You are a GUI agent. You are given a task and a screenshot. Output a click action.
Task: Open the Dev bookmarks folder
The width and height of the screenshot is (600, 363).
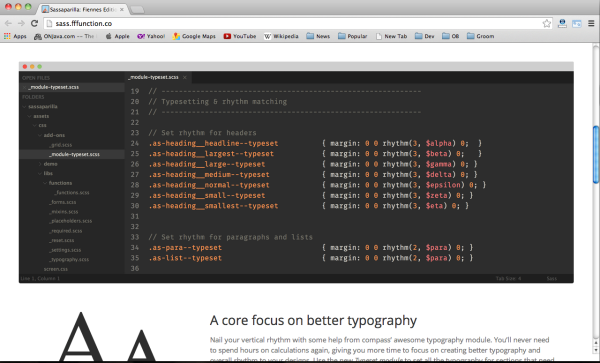pyautogui.click(x=425, y=36)
